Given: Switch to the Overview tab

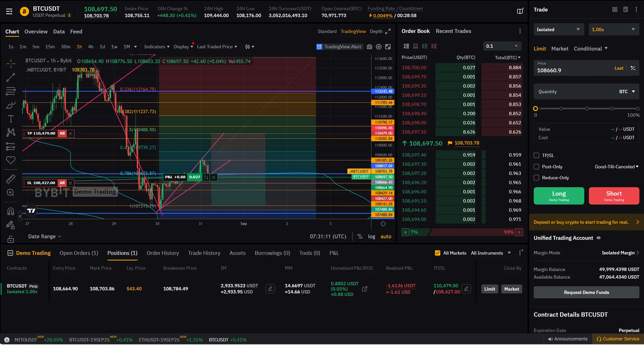Looking at the screenshot, I should pyautogui.click(x=36, y=32).
